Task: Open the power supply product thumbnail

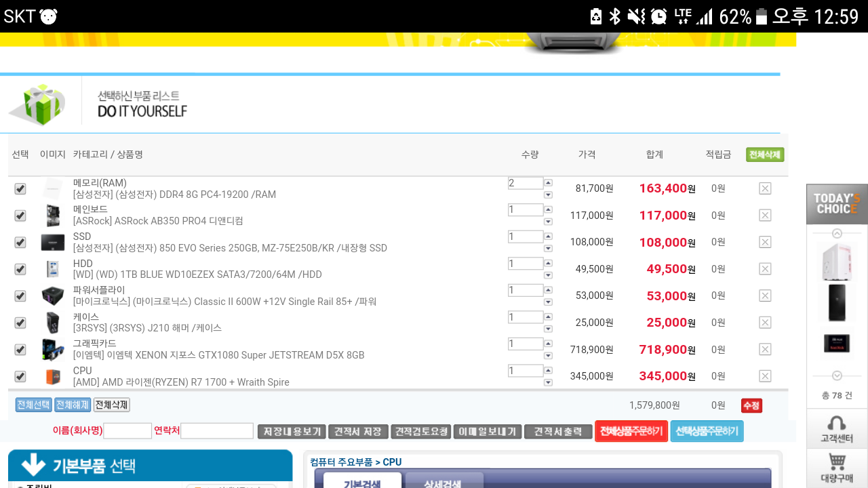Action: 52,296
